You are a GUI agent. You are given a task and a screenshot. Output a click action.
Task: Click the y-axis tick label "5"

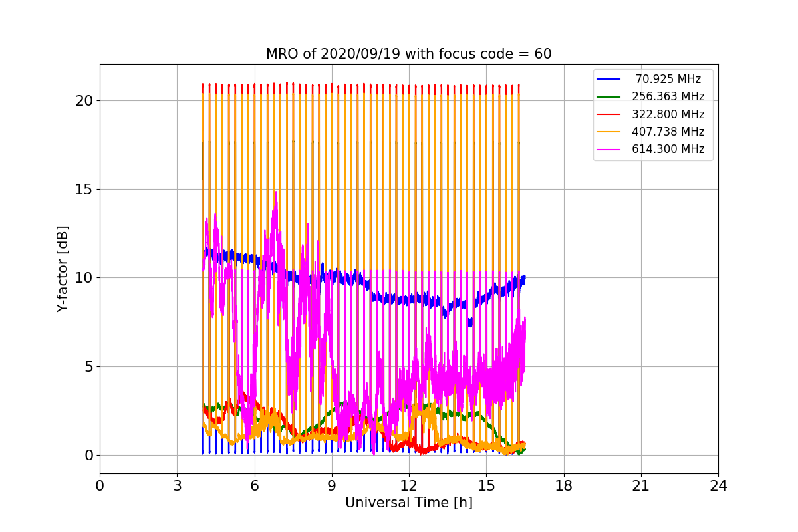coord(90,366)
